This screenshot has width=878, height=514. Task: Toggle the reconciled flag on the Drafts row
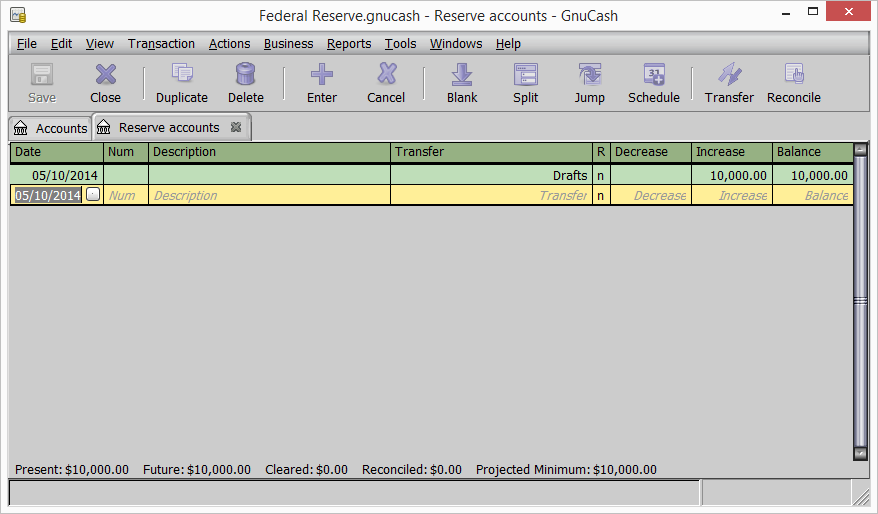[600, 175]
